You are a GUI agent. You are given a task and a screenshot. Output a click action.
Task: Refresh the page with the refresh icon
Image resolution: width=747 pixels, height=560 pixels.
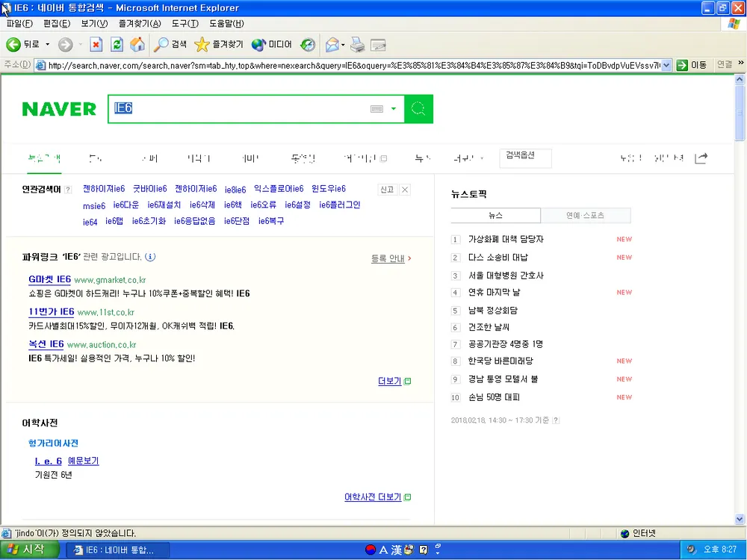[x=117, y=44]
